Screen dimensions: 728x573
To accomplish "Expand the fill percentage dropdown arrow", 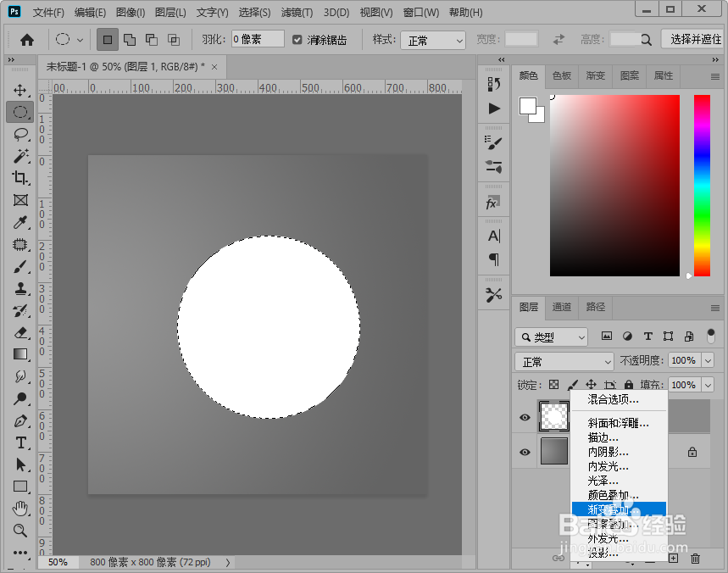I will [708, 385].
